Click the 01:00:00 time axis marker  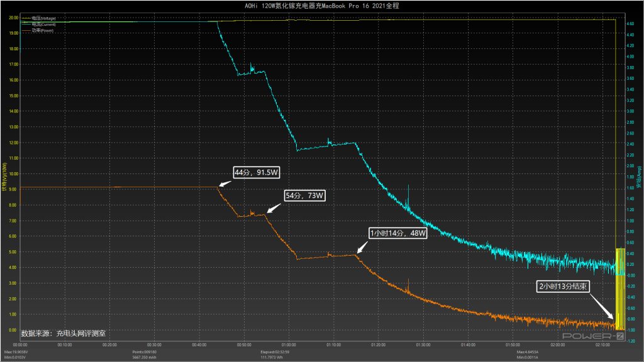[x=289, y=345]
